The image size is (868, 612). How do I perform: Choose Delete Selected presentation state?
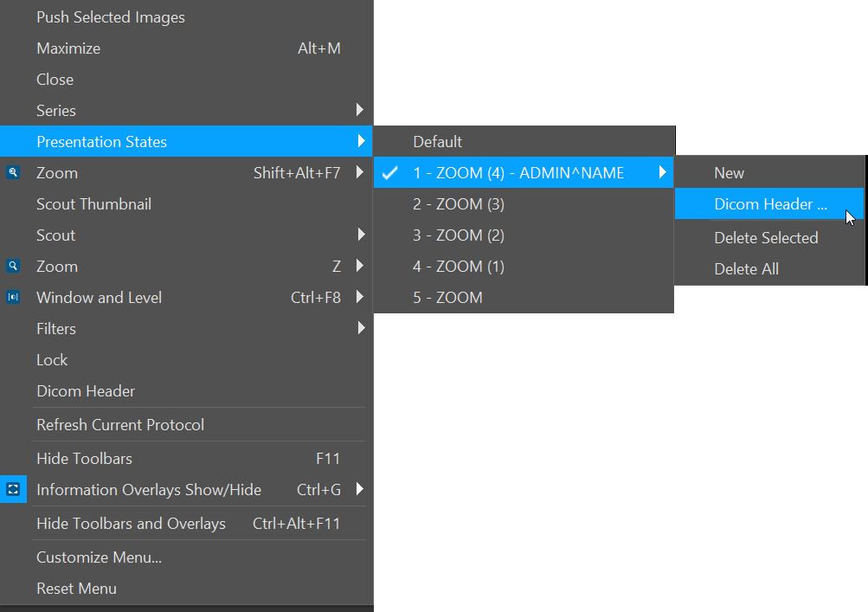766,237
